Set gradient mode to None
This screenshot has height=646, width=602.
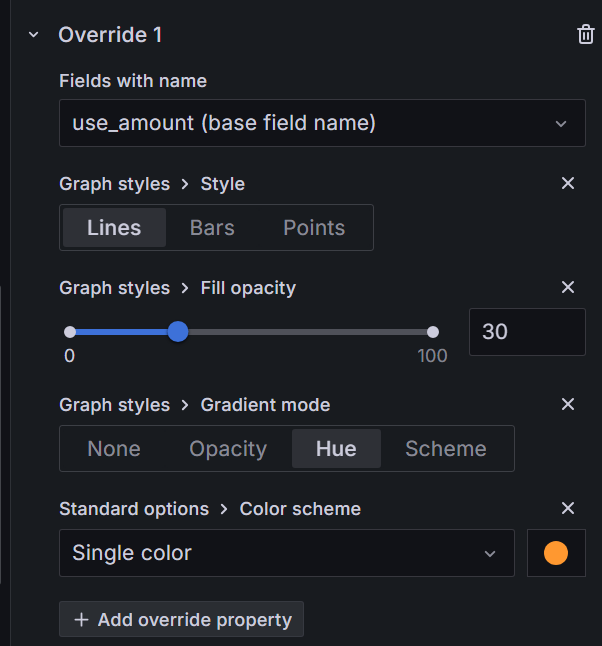click(114, 449)
